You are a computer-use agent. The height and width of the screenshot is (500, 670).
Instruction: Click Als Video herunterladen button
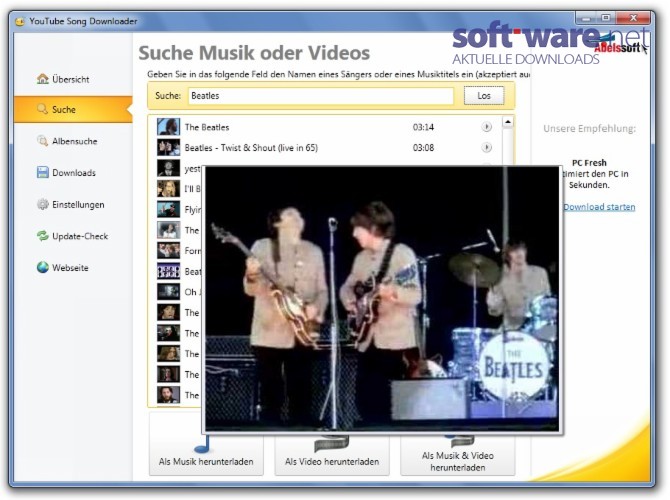tap(332, 455)
